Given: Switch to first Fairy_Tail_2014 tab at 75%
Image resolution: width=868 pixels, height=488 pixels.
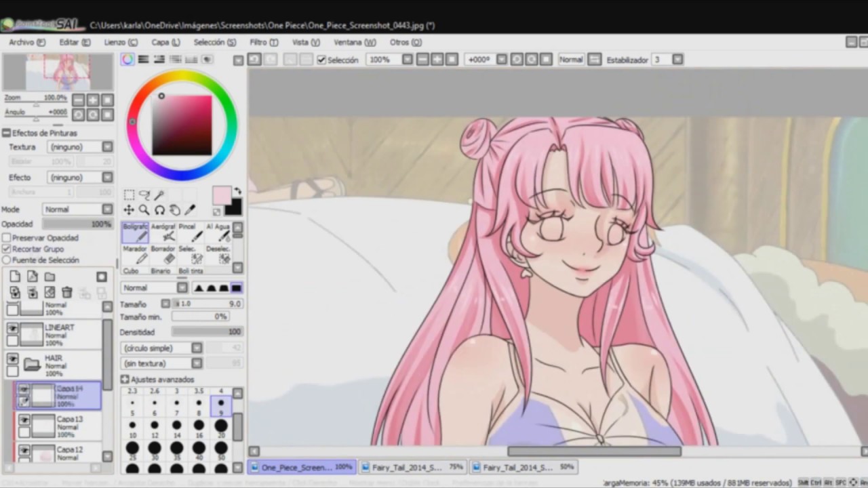Looking at the screenshot, I should pos(412,467).
